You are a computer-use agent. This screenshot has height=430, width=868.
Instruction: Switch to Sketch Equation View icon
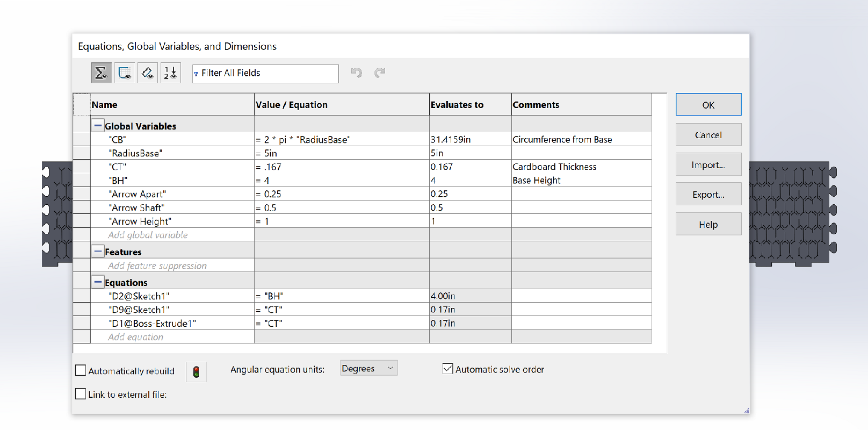click(x=125, y=73)
